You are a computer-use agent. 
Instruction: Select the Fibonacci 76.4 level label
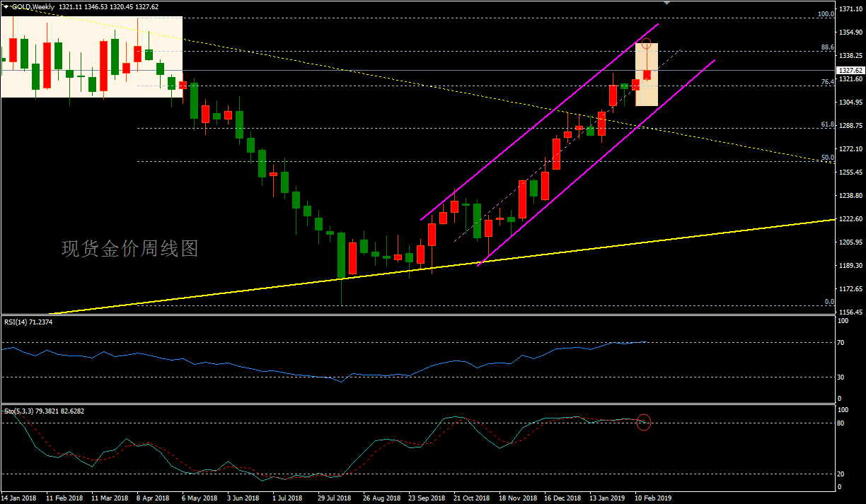click(x=828, y=82)
